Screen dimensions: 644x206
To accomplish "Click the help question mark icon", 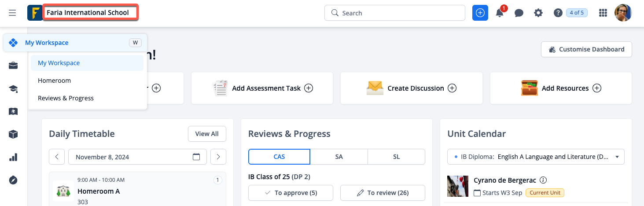I will (558, 13).
